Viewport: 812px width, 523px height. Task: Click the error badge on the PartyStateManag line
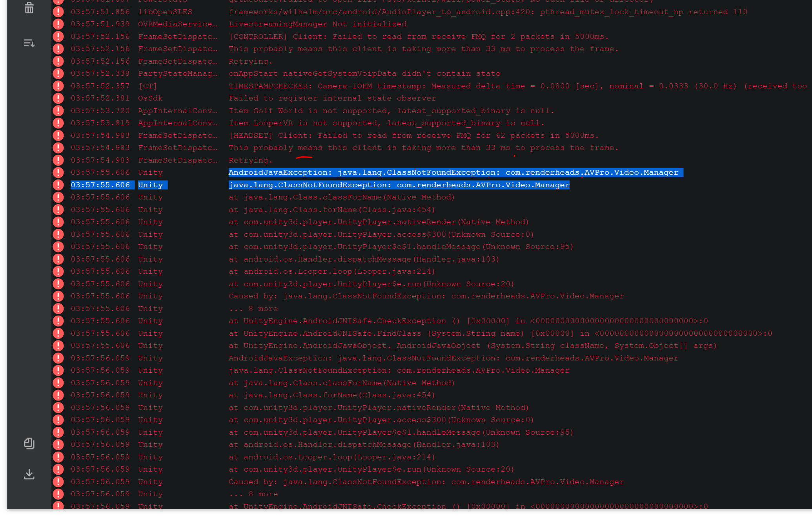point(58,73)
